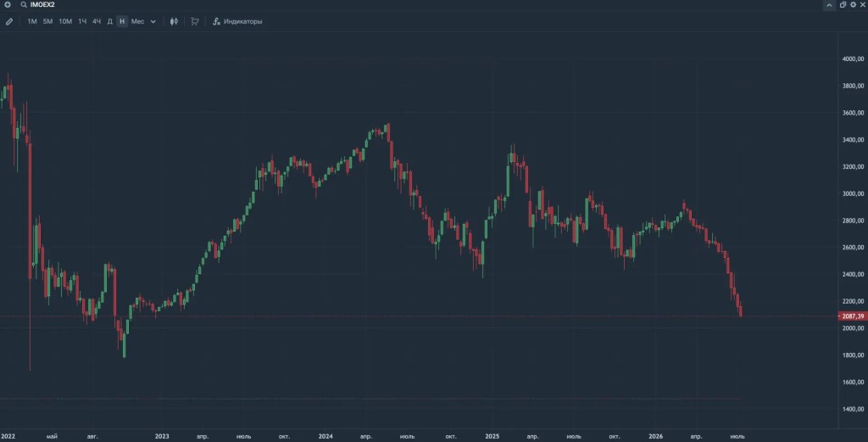Select the 1Ч timeframe
Screen dimensions: 868x442
point(82,21)
